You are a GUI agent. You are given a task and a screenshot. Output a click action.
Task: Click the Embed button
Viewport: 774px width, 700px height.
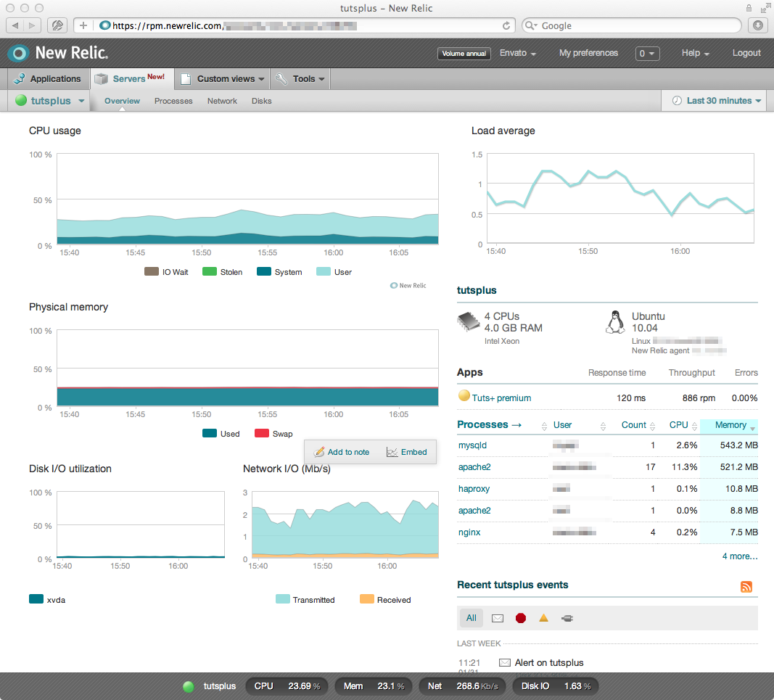pyautogui.click(x=407, y=452)
